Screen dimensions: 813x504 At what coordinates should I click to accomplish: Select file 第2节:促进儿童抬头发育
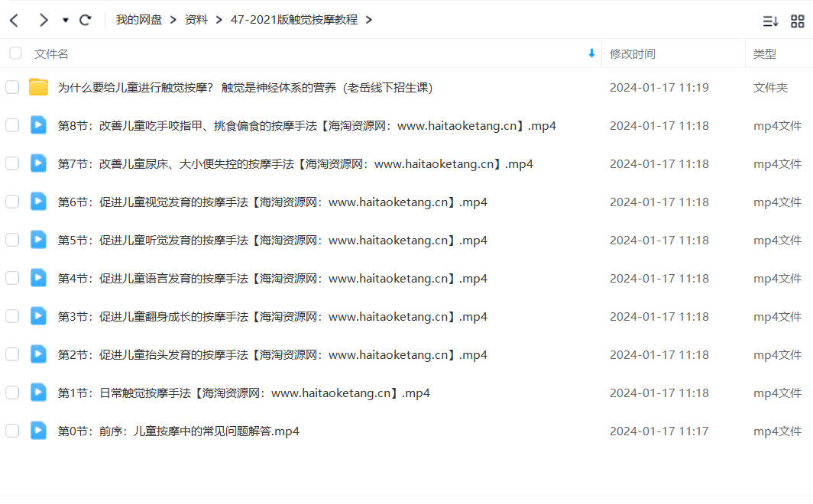pos(273,355)
